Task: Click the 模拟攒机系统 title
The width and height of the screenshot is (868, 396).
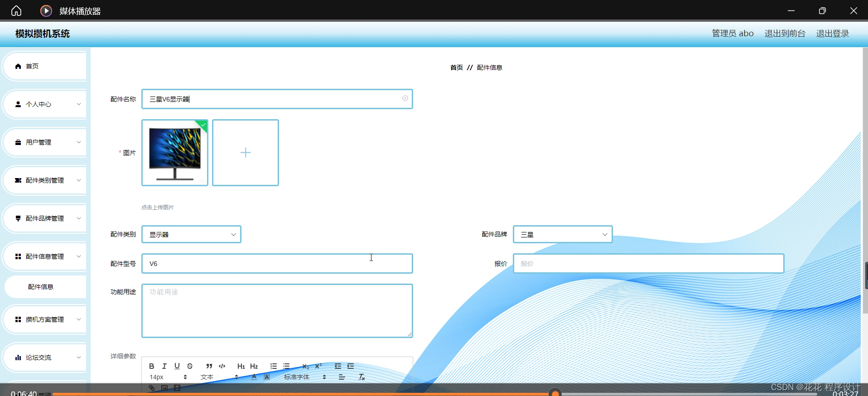Action: tap(43, 34)
